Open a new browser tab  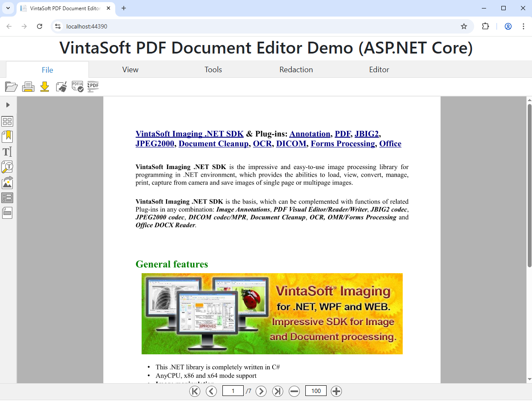point(124,8)
